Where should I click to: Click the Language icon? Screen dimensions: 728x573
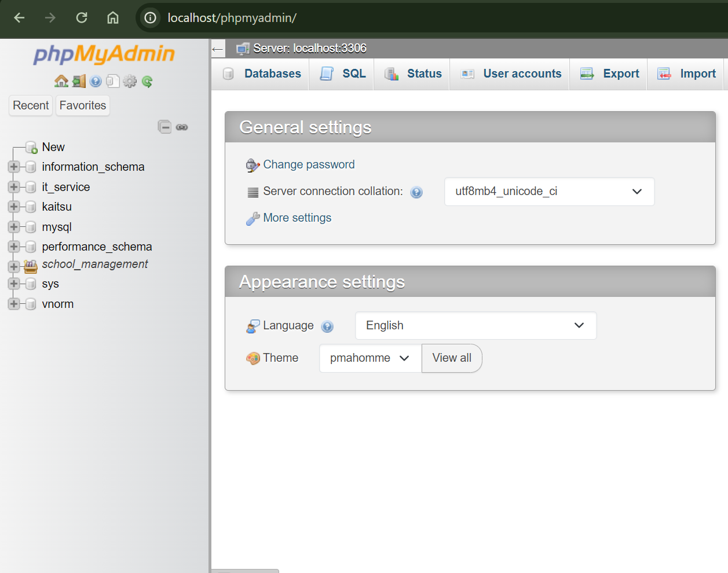253,326
